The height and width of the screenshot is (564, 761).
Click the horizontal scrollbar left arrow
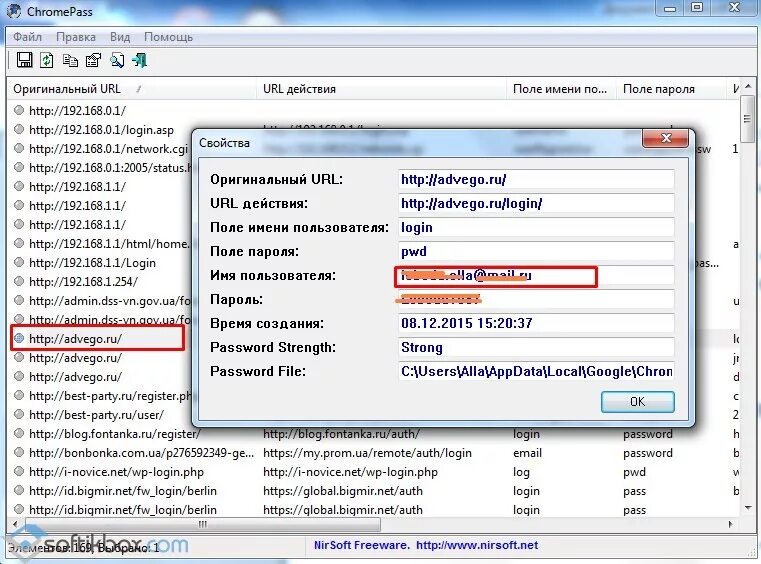point(16,524)
